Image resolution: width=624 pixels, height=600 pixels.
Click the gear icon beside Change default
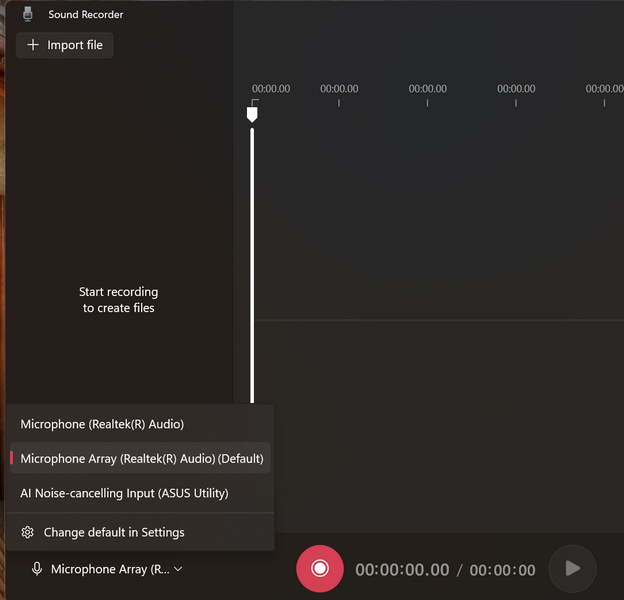(x=28, y=532)
